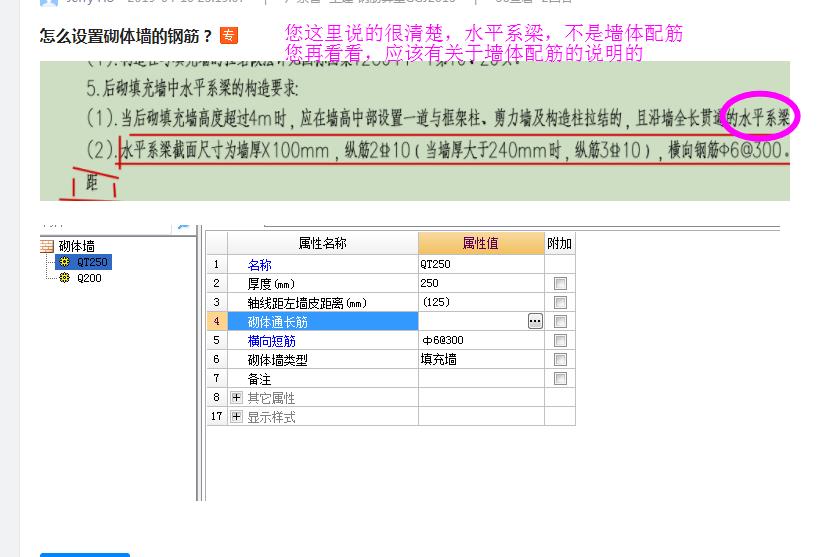The height and width of the screenshot is (557, 840).
Task: Select the 砌体墙类型 property label
Action: click(278, 360)
